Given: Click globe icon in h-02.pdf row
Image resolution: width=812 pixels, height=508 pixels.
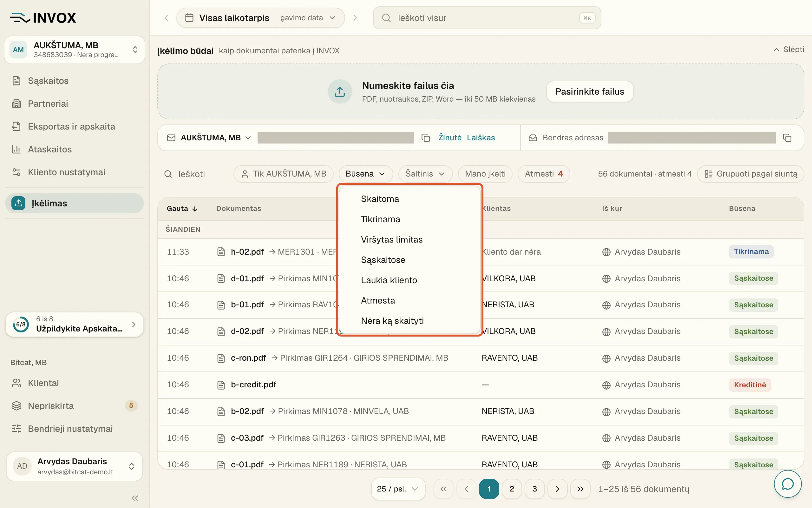Looking at the screenshot, I should [x=606, y=252].
